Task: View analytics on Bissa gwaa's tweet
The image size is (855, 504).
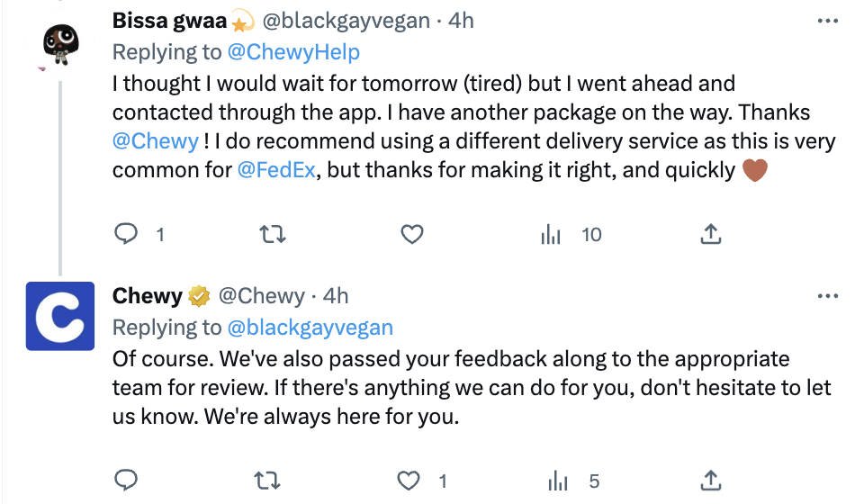Action: pyautogui.click(x=552, y=235)
